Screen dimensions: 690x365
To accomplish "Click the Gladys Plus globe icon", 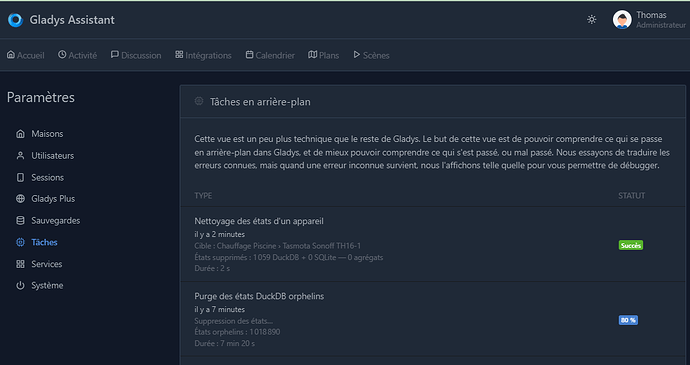I will [x=20, y=199].
